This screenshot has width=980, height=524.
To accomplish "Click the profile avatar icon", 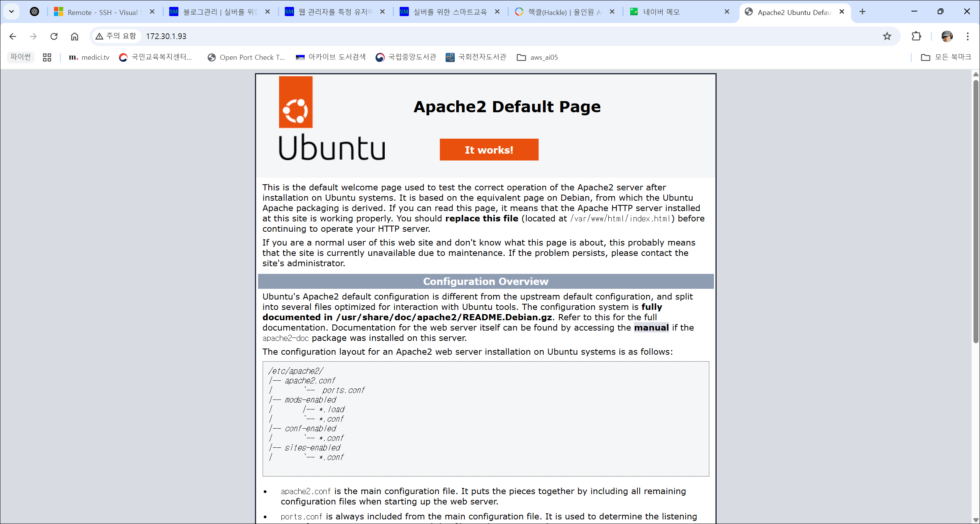I will tap(947, 36).
